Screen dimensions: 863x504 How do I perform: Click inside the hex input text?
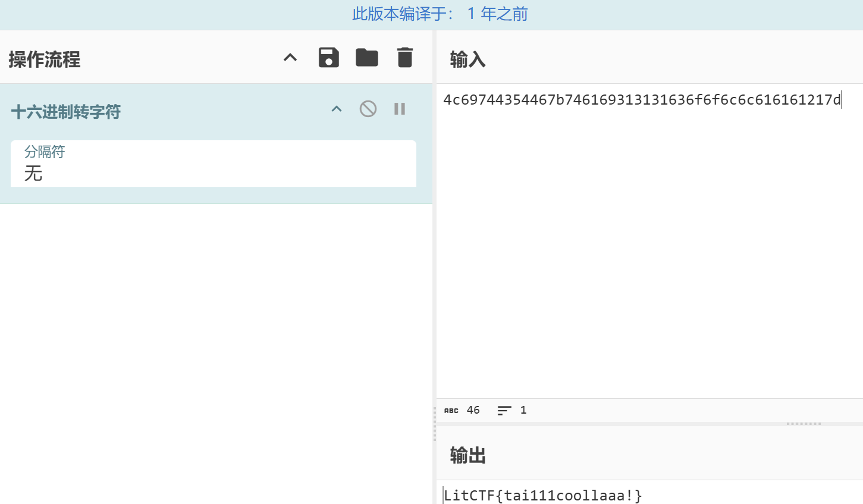[641, 100]
